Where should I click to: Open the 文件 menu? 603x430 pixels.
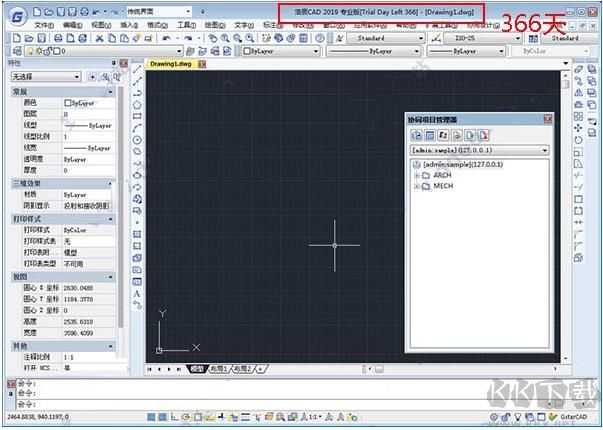[x=44, y=25]
